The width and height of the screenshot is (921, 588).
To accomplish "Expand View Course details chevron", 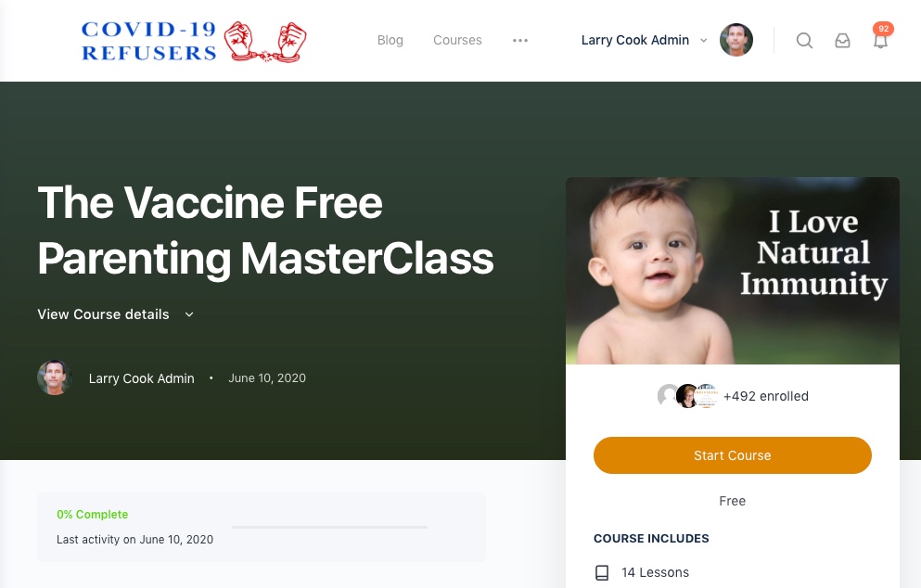I will point(189,314).
